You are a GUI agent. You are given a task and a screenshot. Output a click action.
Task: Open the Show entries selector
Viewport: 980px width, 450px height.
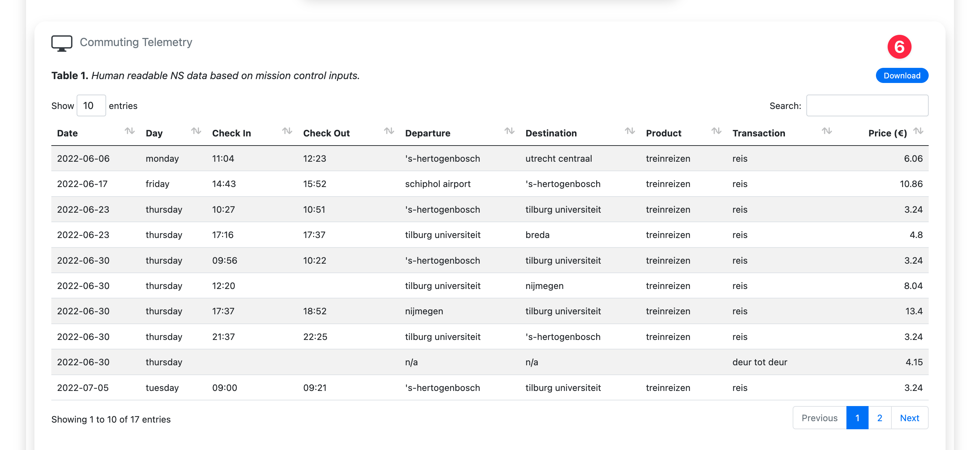(91, 105)
